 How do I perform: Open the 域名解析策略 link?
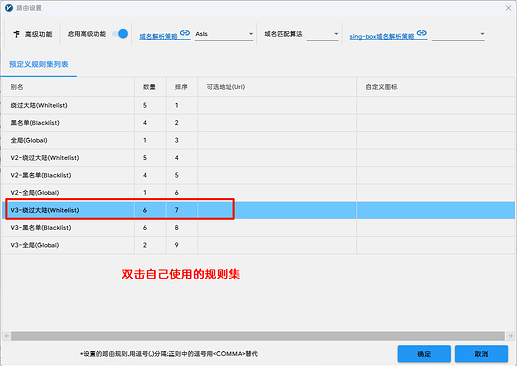click(x=165, y=35)
